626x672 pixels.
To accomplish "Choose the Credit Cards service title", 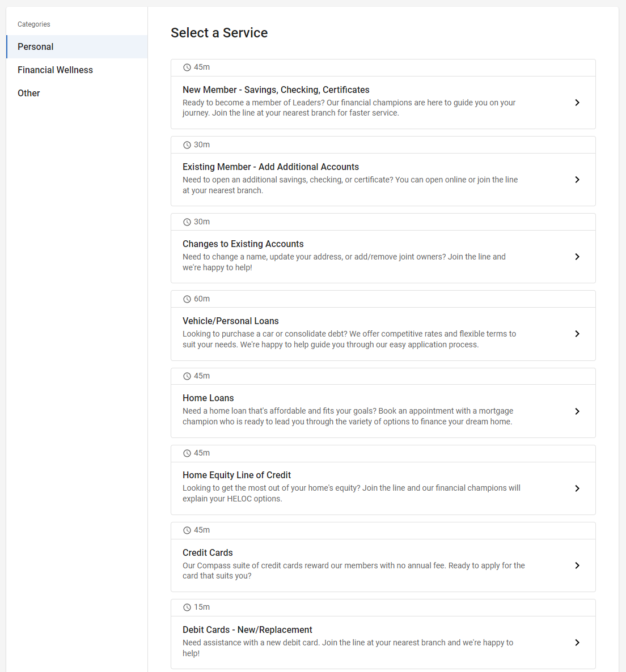I will point(208,552).
